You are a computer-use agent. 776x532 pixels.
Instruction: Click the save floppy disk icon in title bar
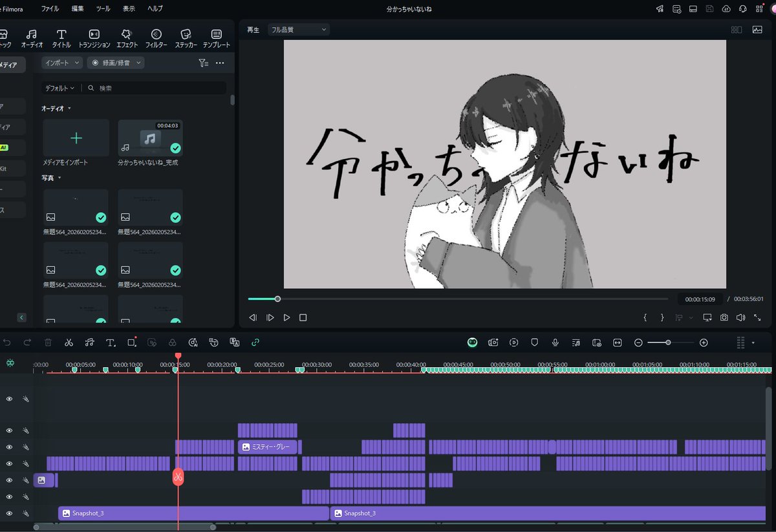pos(709,9)
